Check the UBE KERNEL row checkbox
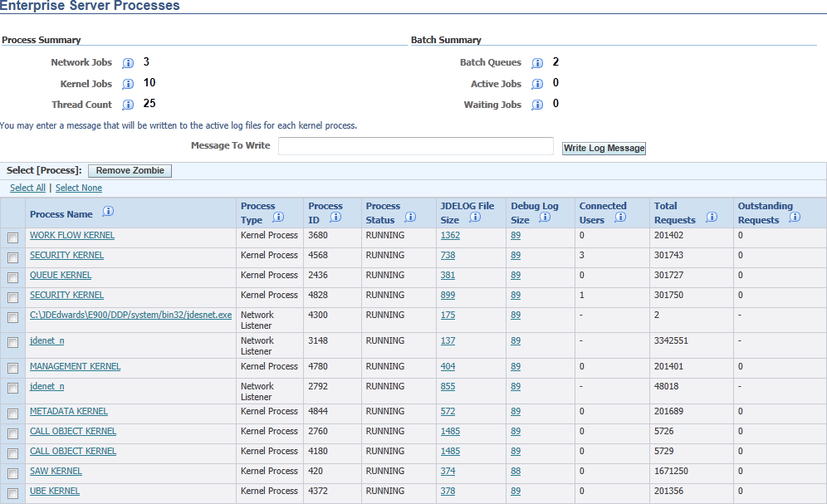 (x=12, y=494)
